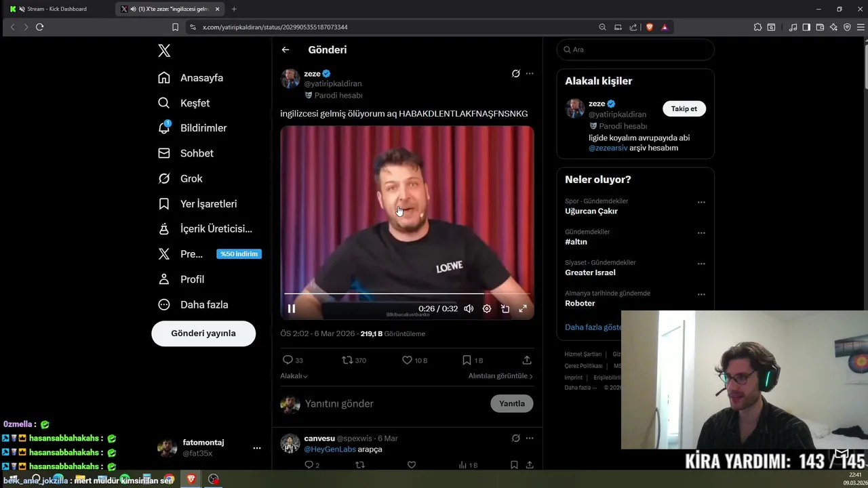This screenshot has width=868, height=488.
Task: Open options for Greater Israel trend
Action: 701,264
